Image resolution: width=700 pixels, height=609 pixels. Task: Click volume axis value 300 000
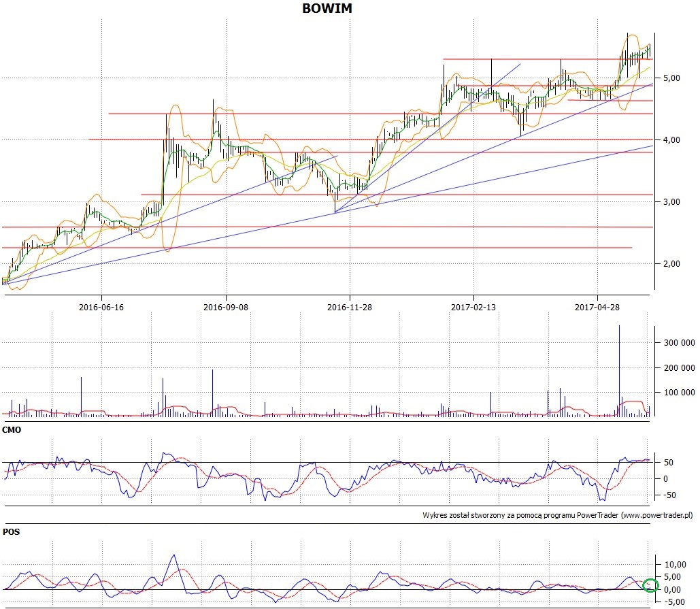click(x=680, y=343)
